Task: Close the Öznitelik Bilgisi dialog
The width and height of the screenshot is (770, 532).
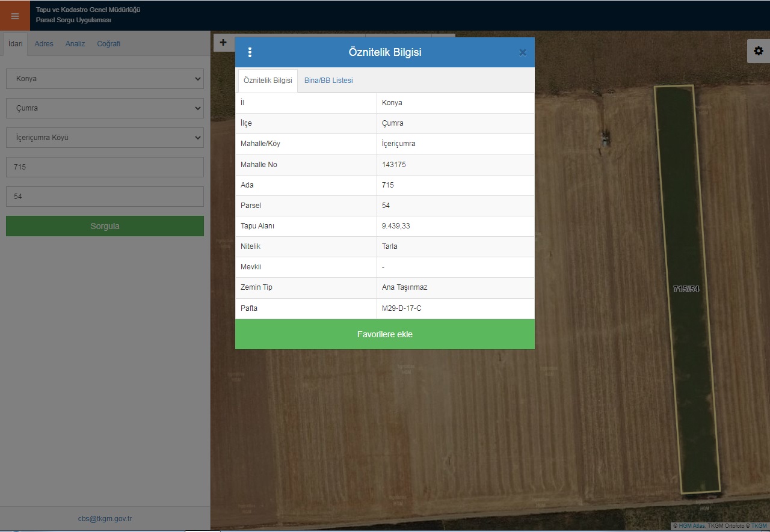Action: click(522, 52)
